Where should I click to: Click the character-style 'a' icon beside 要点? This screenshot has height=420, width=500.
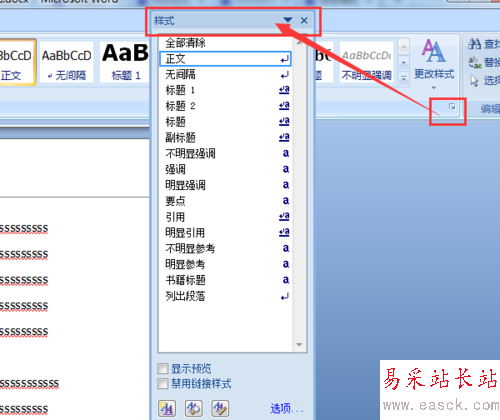click(286, 201)
